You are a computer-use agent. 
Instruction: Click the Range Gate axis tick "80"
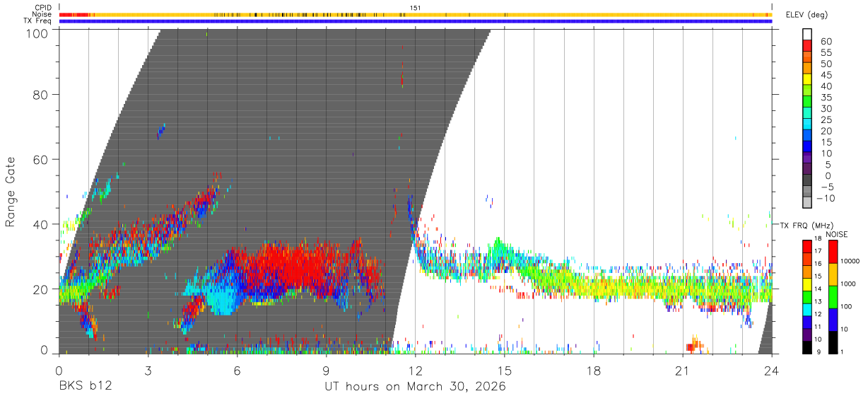click(x=40, y=94)
